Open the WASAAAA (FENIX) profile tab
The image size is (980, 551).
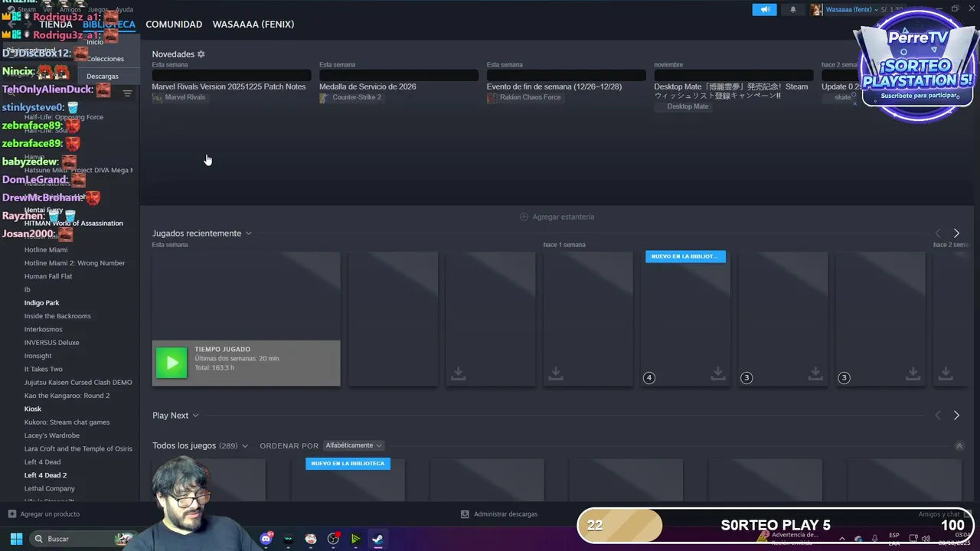(x=253, y=24)
